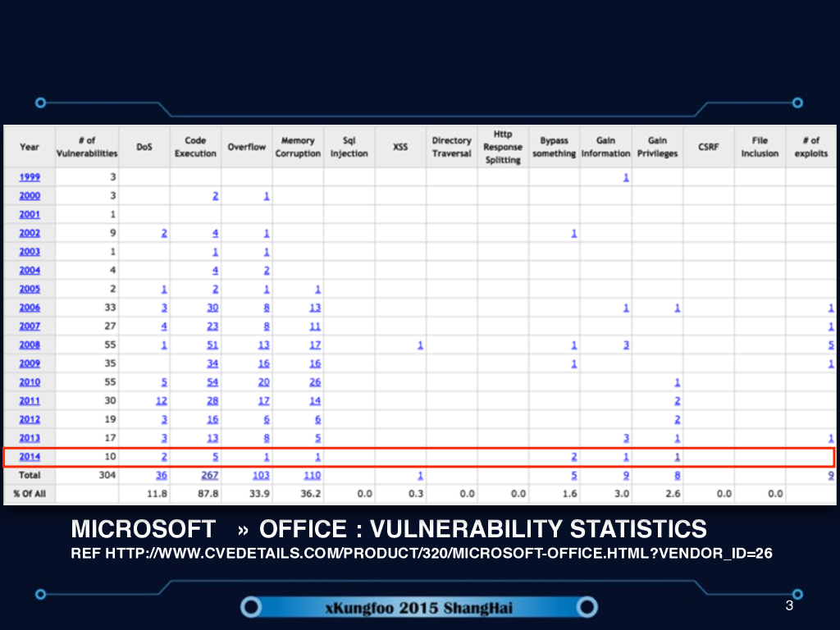Screen dimensions: 840x630
Task: Open the 2002 year link
Action: click(x=30, y=233)
